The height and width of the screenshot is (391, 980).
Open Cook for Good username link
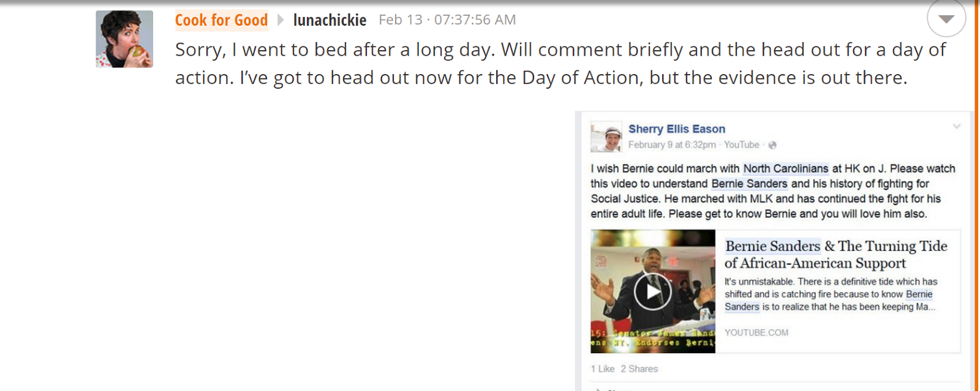tap(221, 20)
